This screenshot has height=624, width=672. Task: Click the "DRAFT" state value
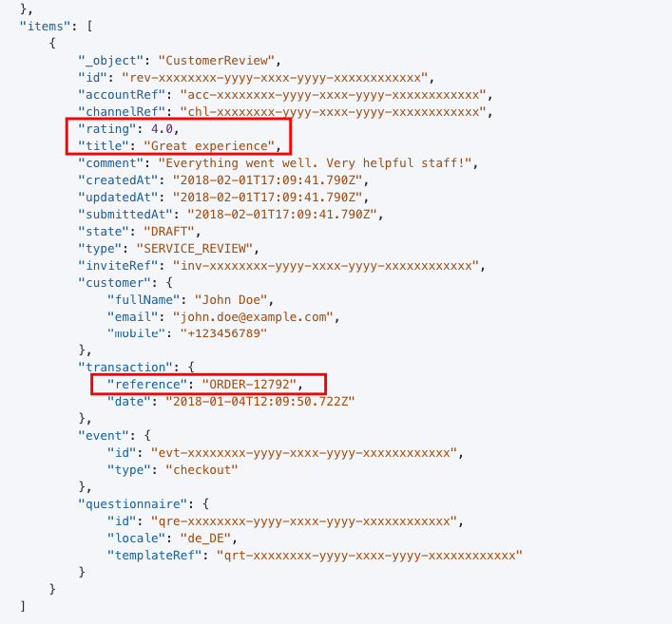tap(169, 232)
